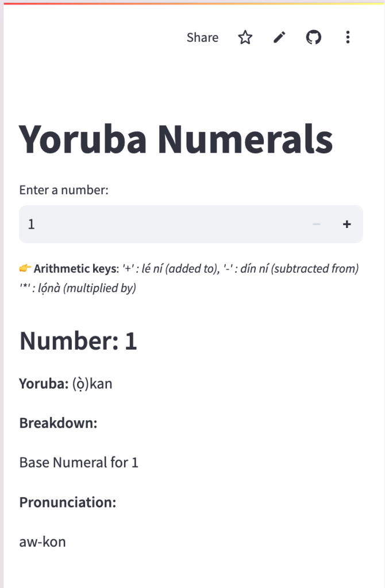Open the GitHub repository icon
385x588 pixels.
[x=313, y=38]
